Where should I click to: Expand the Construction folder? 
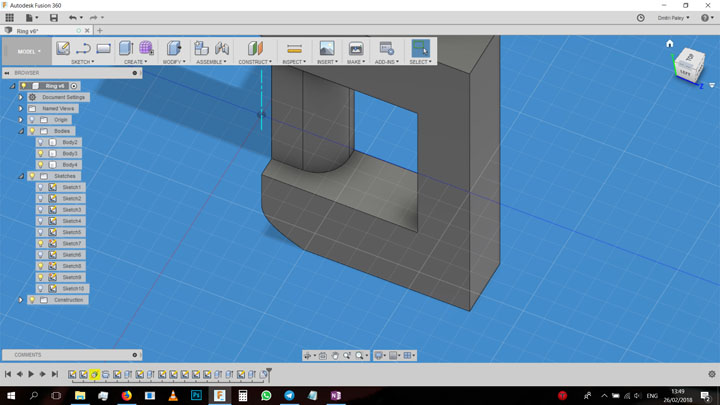pos(21,300)
